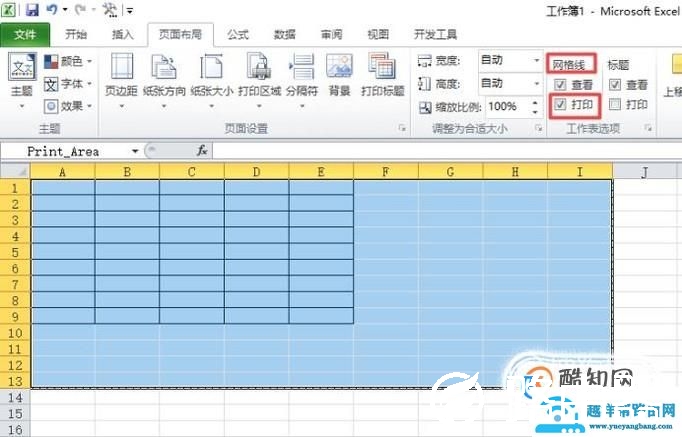
Task: Switch to the Data (数据) tab
Action: (x=285, y=34)
